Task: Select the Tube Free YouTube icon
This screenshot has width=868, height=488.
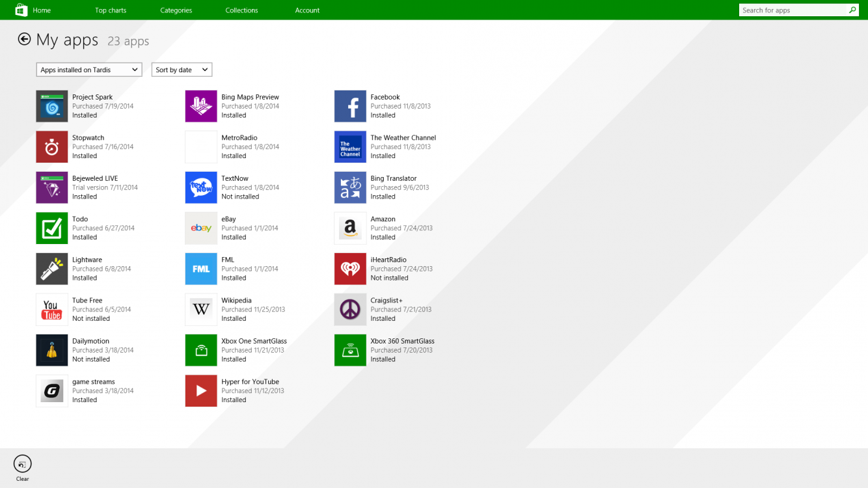Action: pyautogui.click(x=52, y=310)
